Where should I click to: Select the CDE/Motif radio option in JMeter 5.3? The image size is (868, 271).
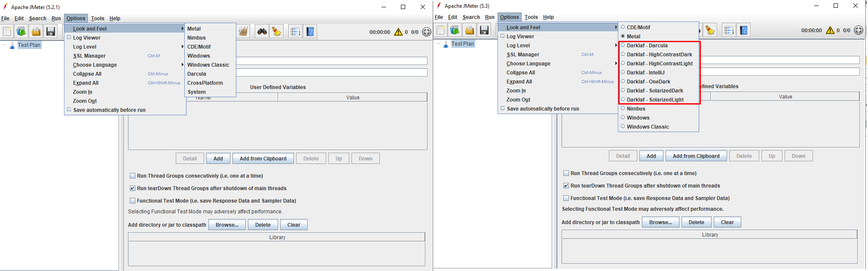coord(623,27)
